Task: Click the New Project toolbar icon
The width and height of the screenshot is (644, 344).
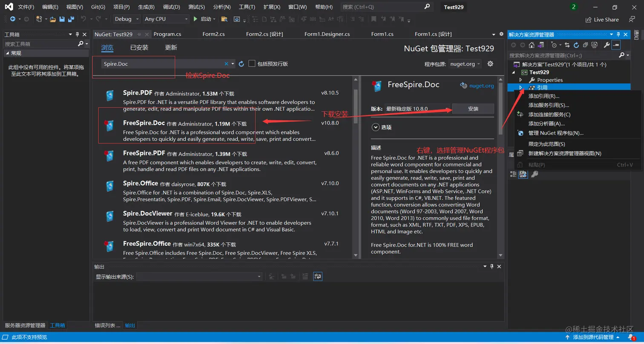Action: click(x=39, y=19)
